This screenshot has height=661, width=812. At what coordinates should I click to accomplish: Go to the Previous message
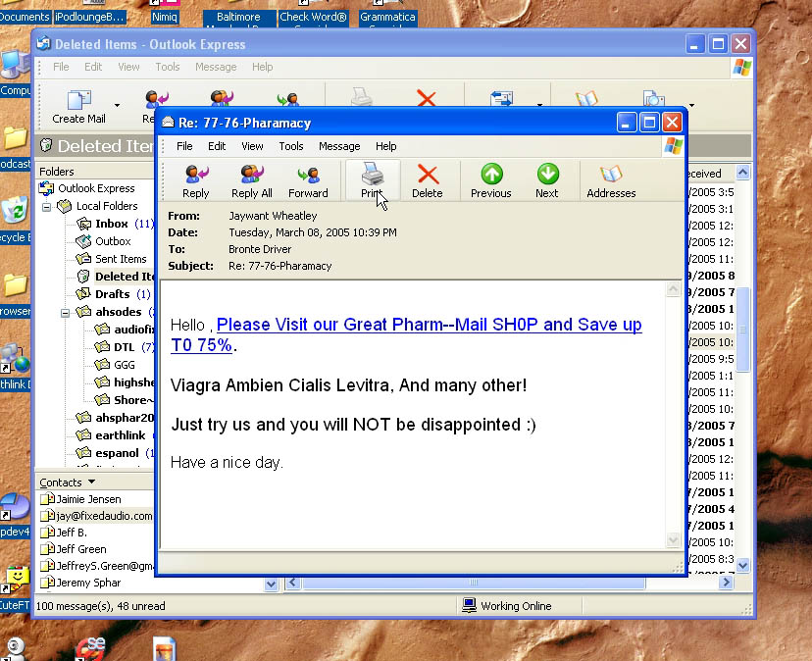491,180
